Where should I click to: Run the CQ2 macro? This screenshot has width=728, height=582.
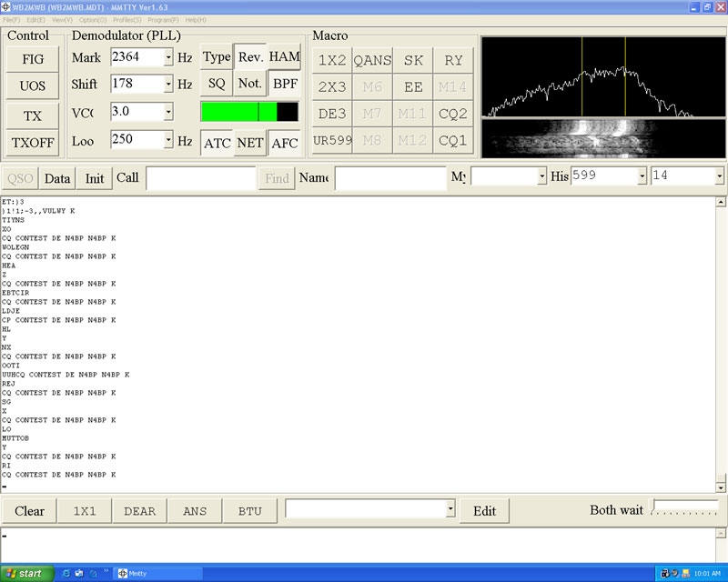453,114
